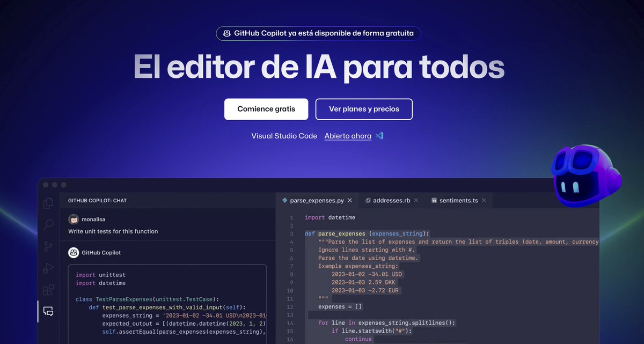
Task: Open the Explorer files icon in activity bar
Action: 48,203
